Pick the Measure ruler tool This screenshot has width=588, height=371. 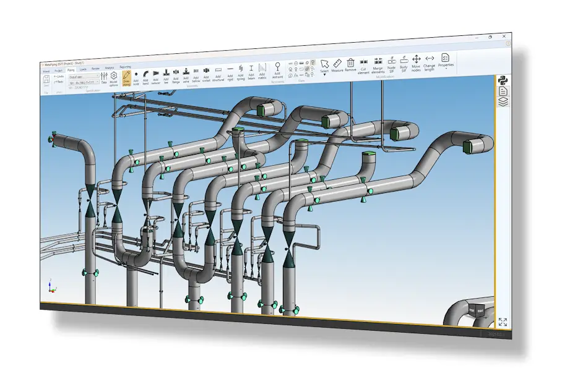337,65
